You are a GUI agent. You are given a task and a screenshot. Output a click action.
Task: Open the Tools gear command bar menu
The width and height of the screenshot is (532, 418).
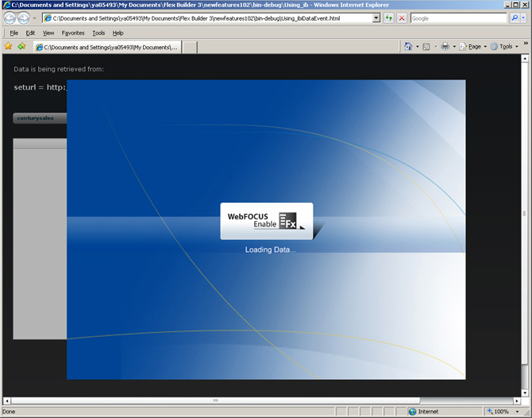[x=504, y=47]
